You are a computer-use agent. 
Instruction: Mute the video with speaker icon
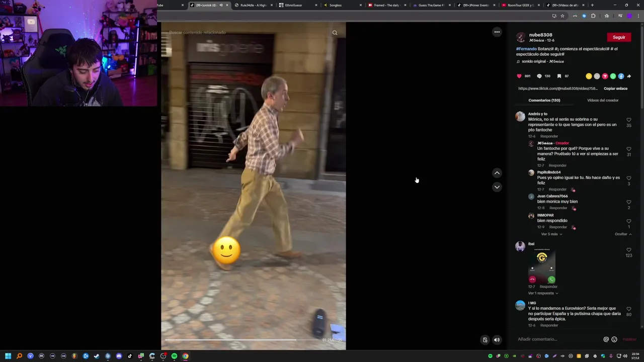[497, 340]
